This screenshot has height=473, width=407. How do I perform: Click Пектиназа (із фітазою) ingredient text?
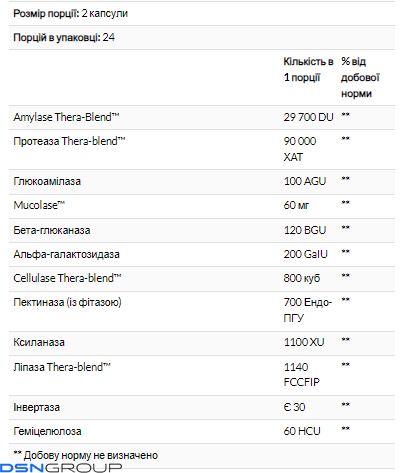click(x=67, y=302)
